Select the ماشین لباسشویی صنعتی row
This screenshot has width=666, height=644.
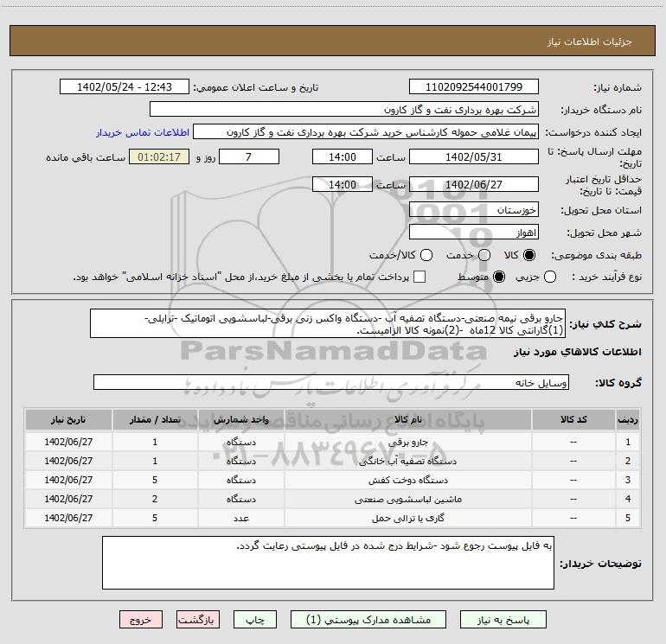(x=333, y=500)
